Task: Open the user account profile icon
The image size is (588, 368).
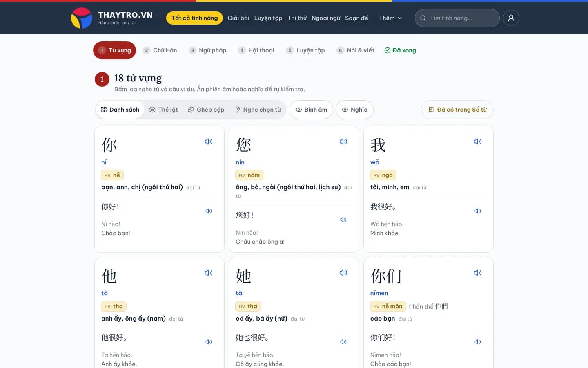Action: pyautogui.click(x=511, y=18)
